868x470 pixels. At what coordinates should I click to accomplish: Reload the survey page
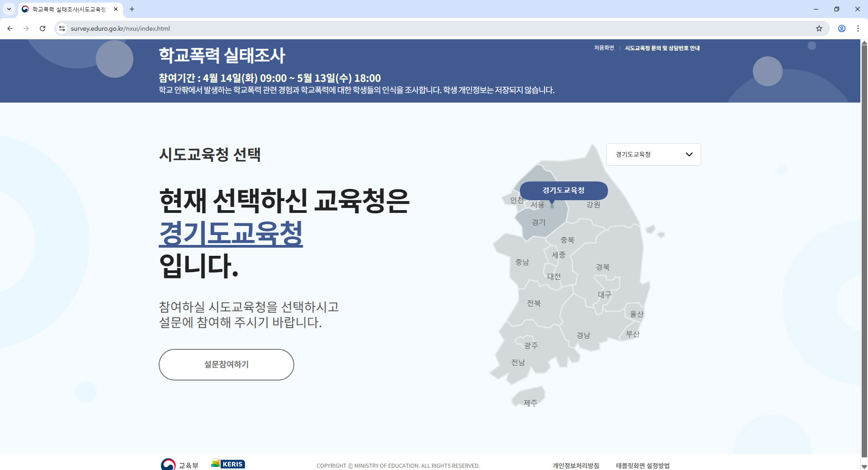[x=42, y=28]
